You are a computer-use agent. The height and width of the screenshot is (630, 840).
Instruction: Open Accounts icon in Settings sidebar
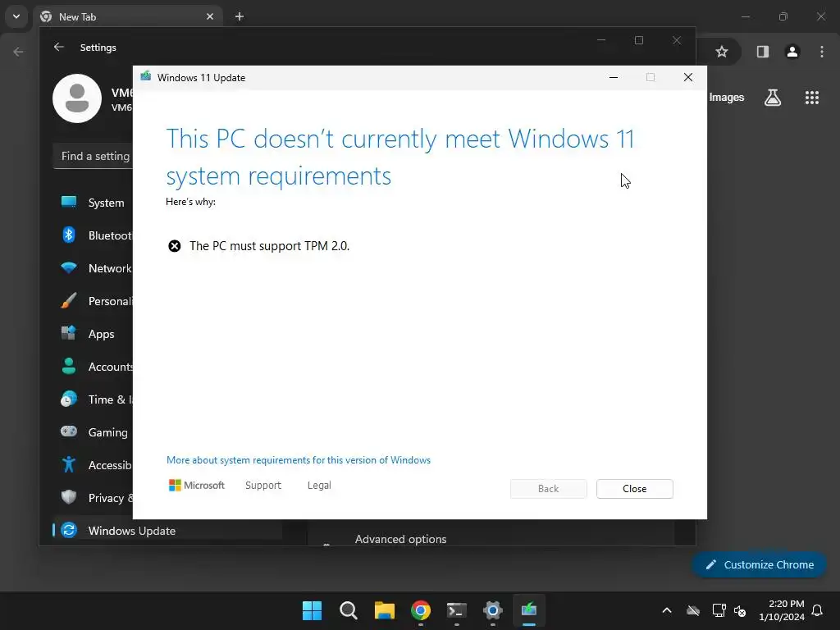pyautogui.click(x=69, y=367)
